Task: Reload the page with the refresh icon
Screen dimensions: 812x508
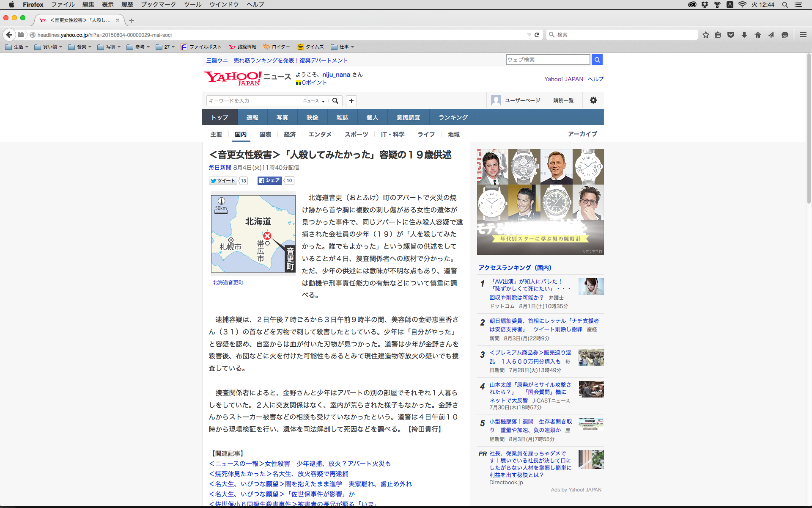Action: click(537, 35)
